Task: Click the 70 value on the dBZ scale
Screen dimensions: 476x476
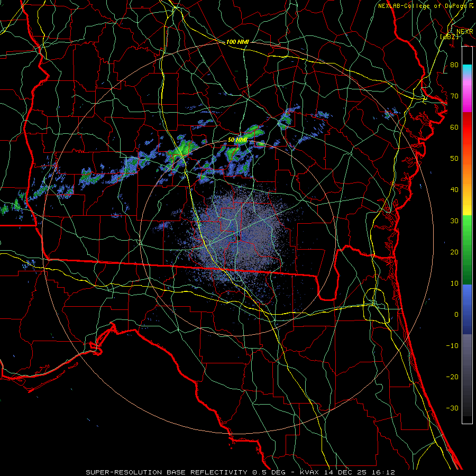Action: 454,96
